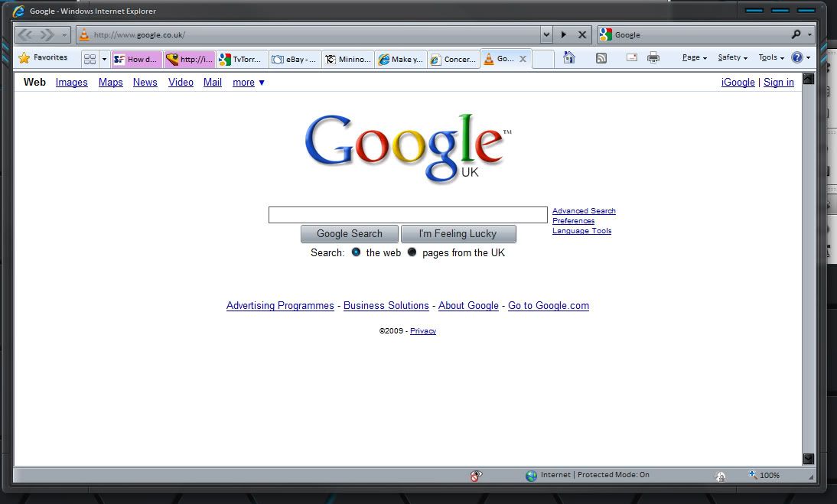Expand the address bar history dropdown
Viewport: 837px width, 504px height.
coord(546,34)
